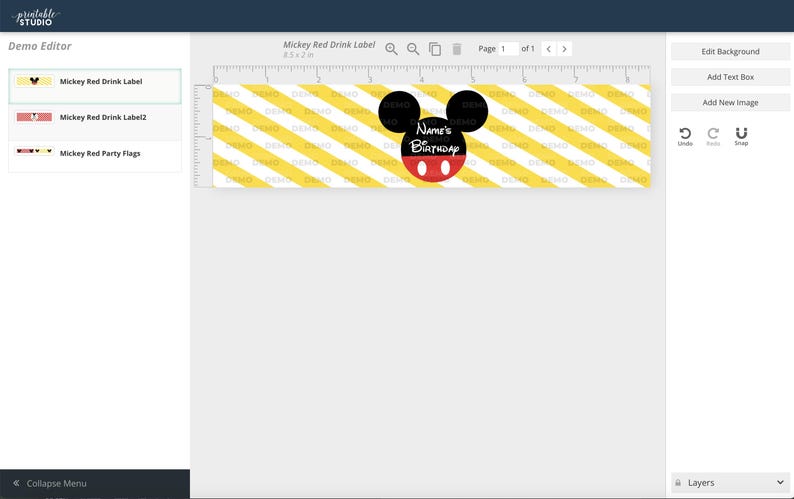Viewport: 794px width, 499px height.
Task: Click the Undo icon
Action: click(x=685, y=136)
